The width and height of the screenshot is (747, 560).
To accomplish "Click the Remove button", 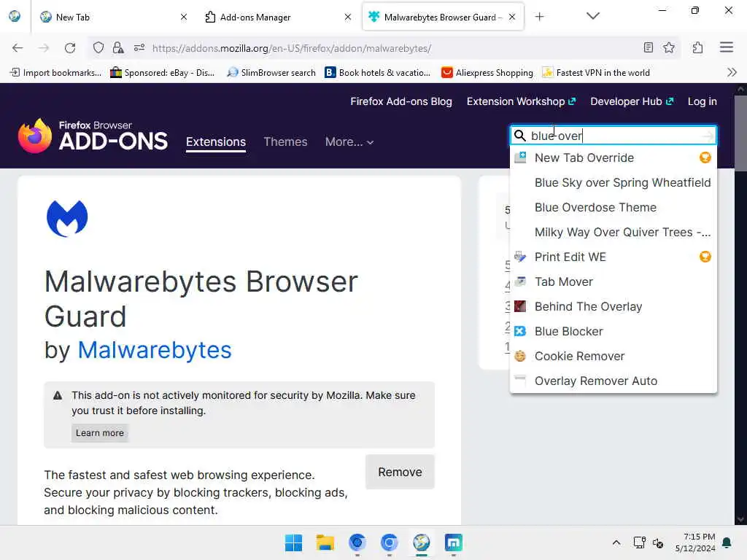I will pos(400,472).
